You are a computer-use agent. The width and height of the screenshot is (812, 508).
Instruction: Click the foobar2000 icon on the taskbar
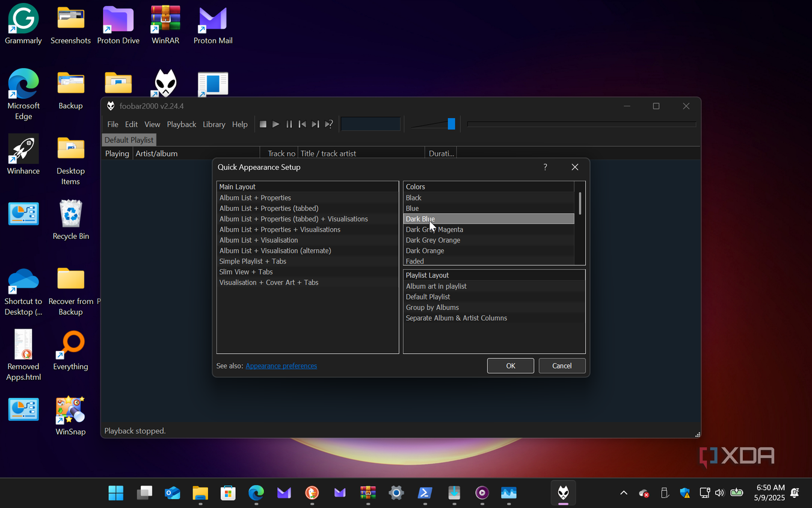click(x=563, y=493)
